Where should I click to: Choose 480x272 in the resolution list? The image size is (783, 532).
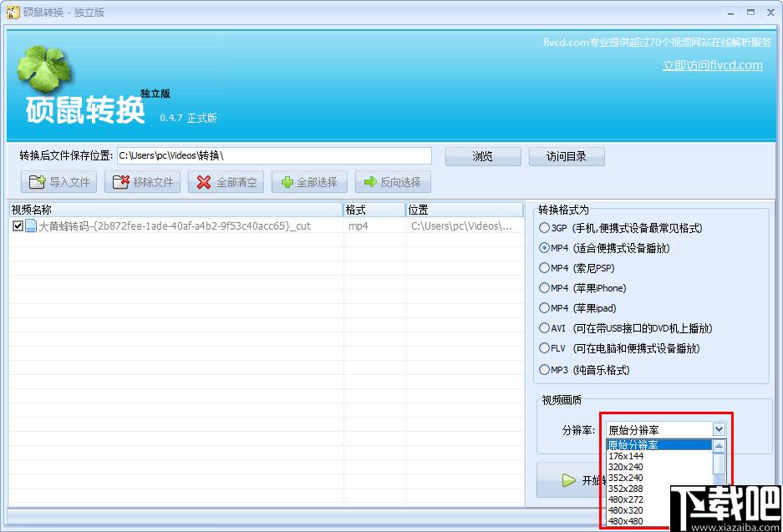638,499
